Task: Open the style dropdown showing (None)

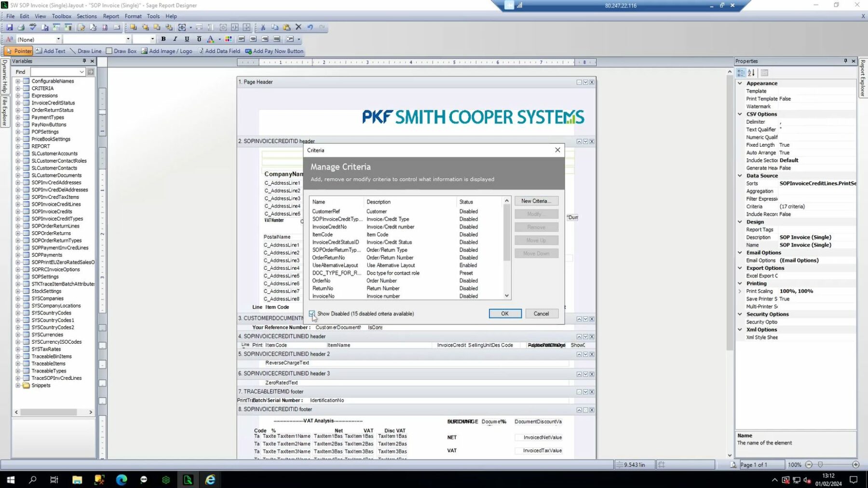Action: point(58,39)
